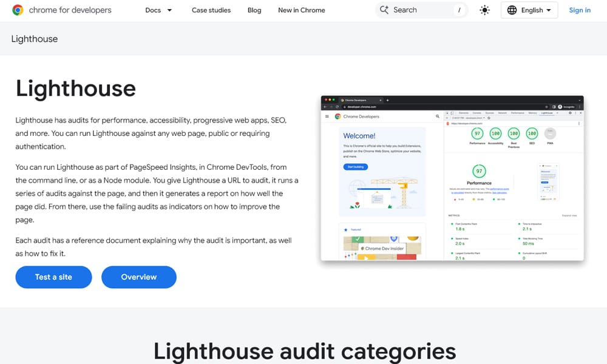Click the Accessibility 100 score gauge in screenshot

click(495, 133)
